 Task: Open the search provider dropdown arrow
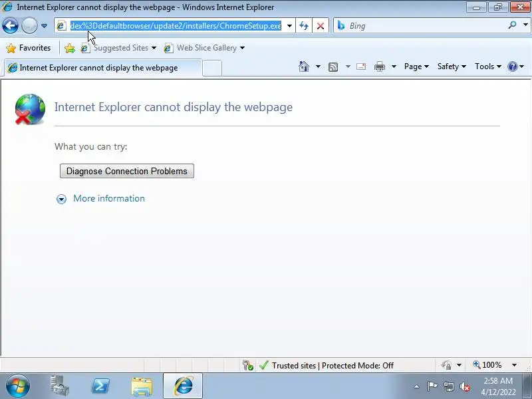click(525, 25)
